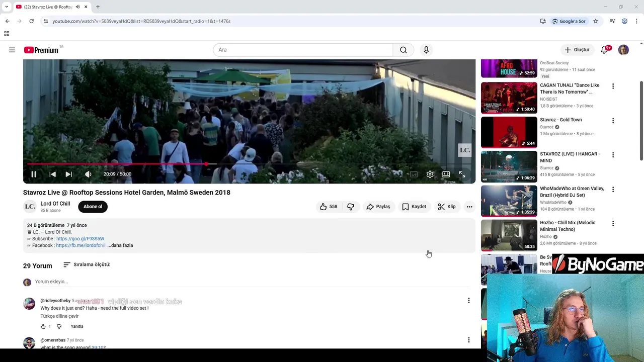The width and height of the screenshot is (644, 362).
Task: Open the browser three-dot menu
Action: (636, 21)
